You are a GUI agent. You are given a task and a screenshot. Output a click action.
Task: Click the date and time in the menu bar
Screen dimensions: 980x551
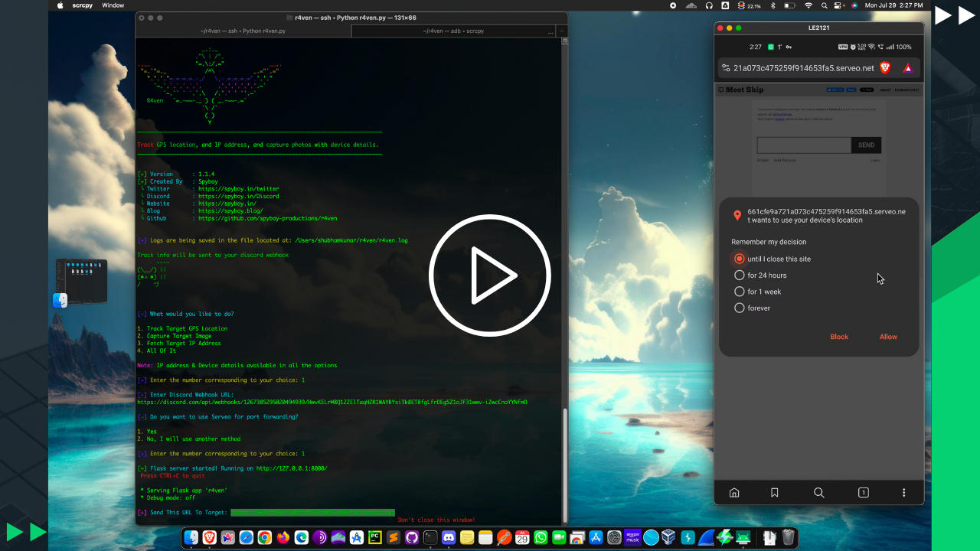click(894, 5)
